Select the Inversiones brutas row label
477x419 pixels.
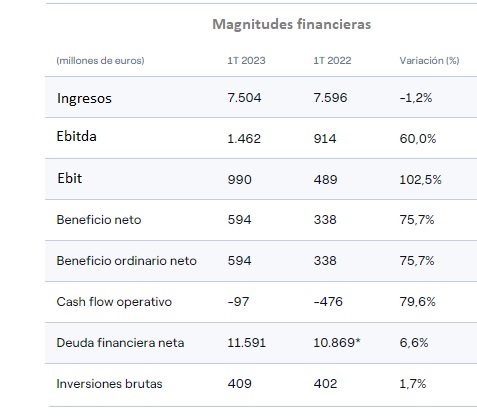(x=109, y=384)
